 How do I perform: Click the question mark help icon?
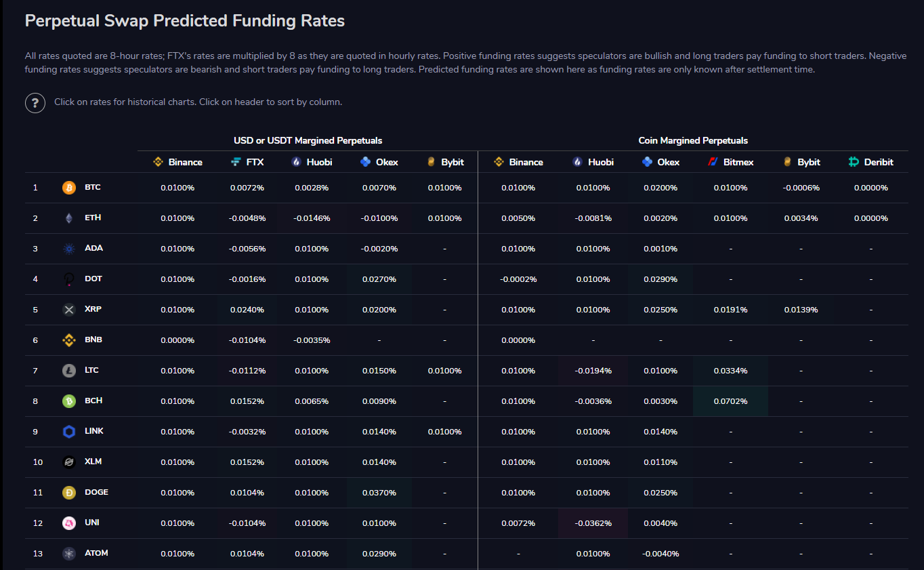pos(35,103)
